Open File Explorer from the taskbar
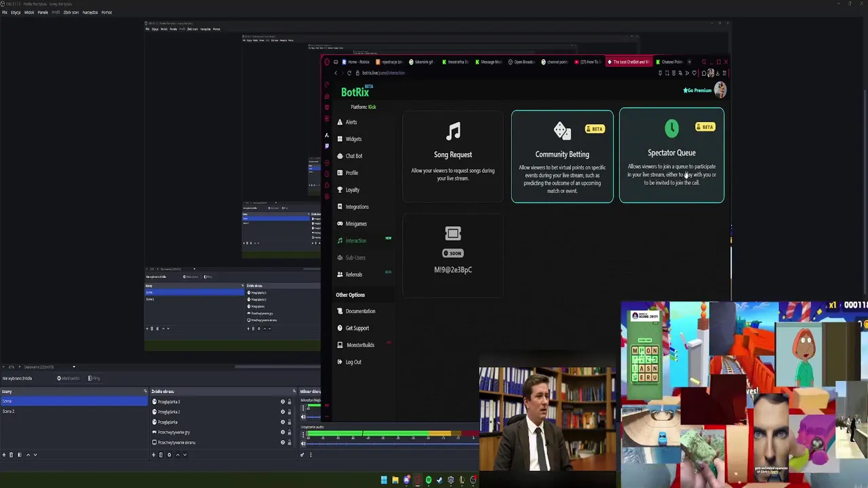Screen dimensions: 868x488 (x=395, y=480)
